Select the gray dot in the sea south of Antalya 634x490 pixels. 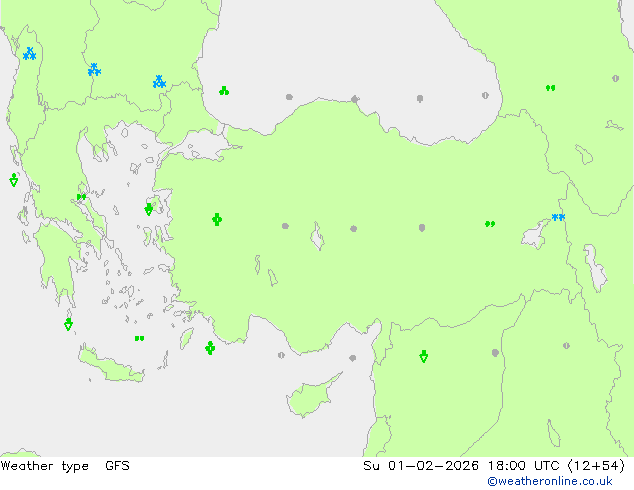click(281, 355)
